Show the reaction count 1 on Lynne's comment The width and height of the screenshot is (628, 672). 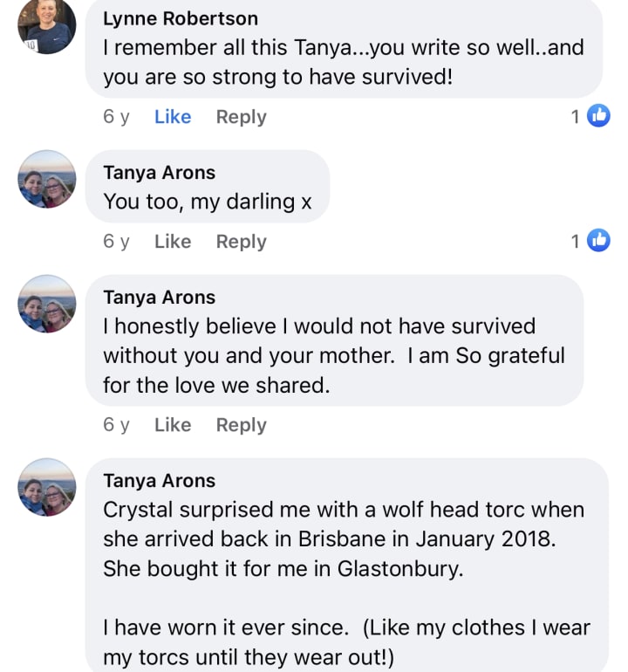click(576, 117)
